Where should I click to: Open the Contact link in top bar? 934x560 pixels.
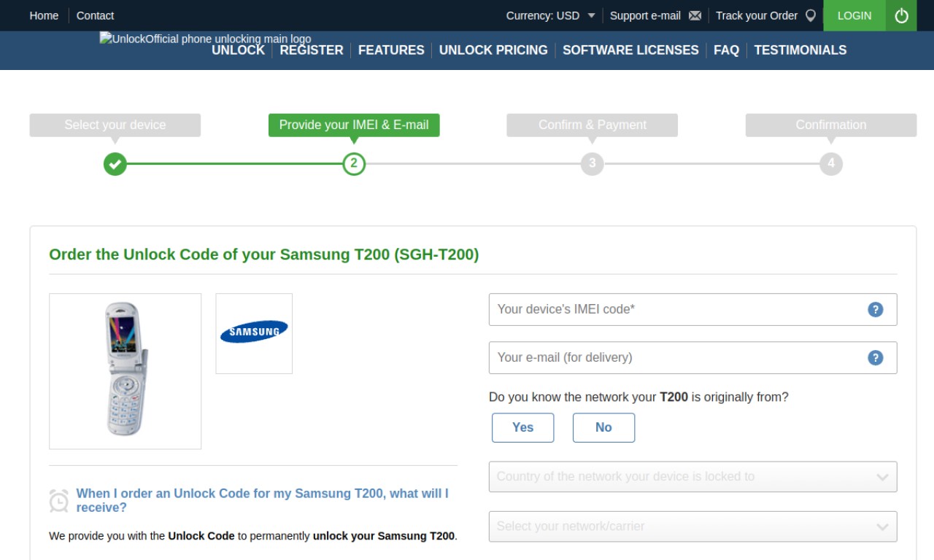[95, 15]
